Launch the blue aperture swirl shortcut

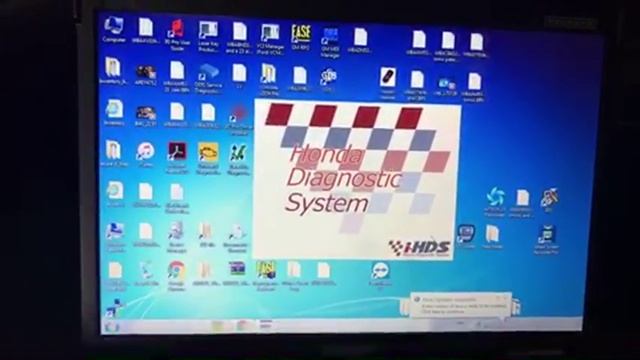[x=495, y=202]
